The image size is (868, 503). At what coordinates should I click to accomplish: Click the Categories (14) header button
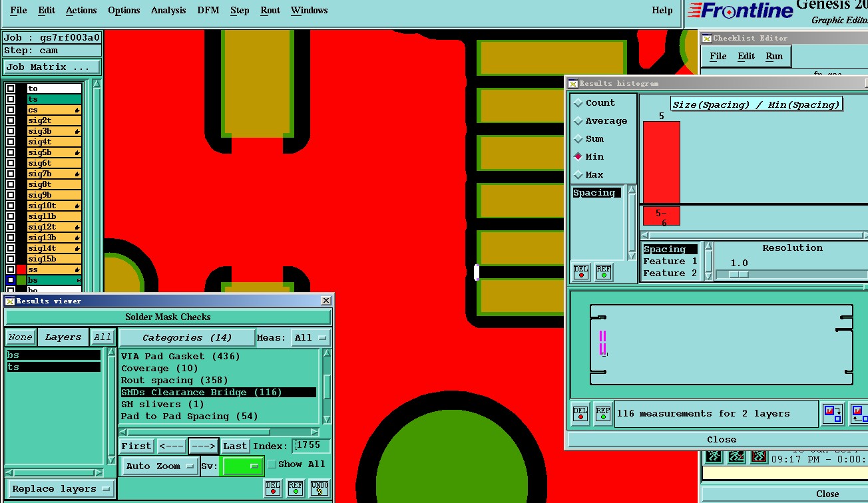click(187, 337)
